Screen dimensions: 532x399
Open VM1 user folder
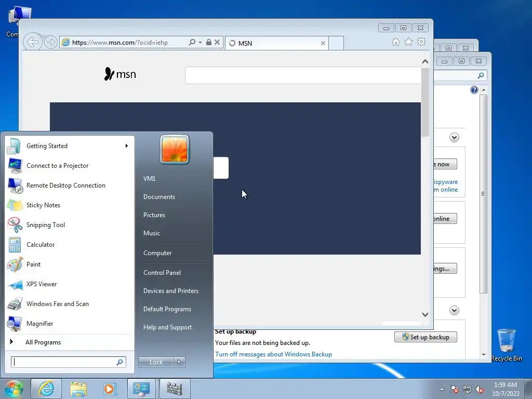[149, 179]
